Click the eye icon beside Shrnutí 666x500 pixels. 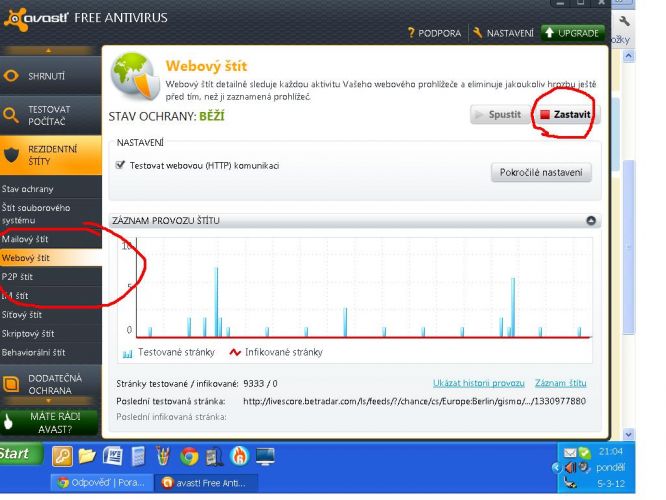pos(11,76)
